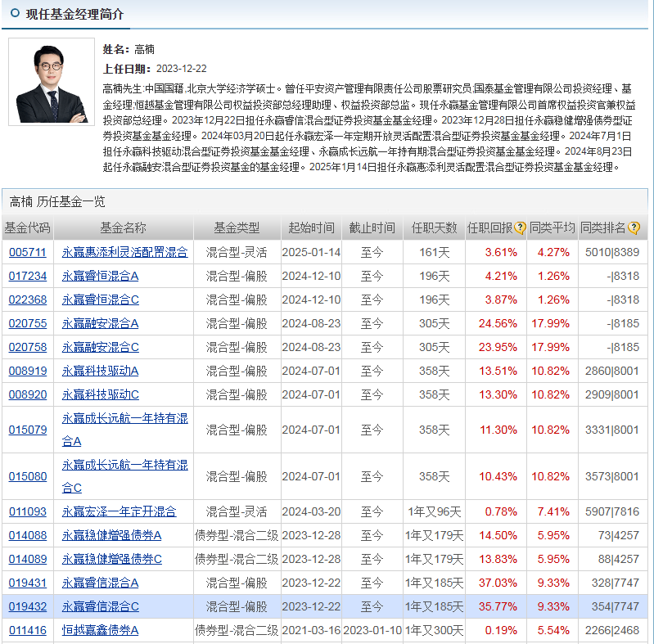
Task: Open fund code 011416 link
Action: (28, 631)
